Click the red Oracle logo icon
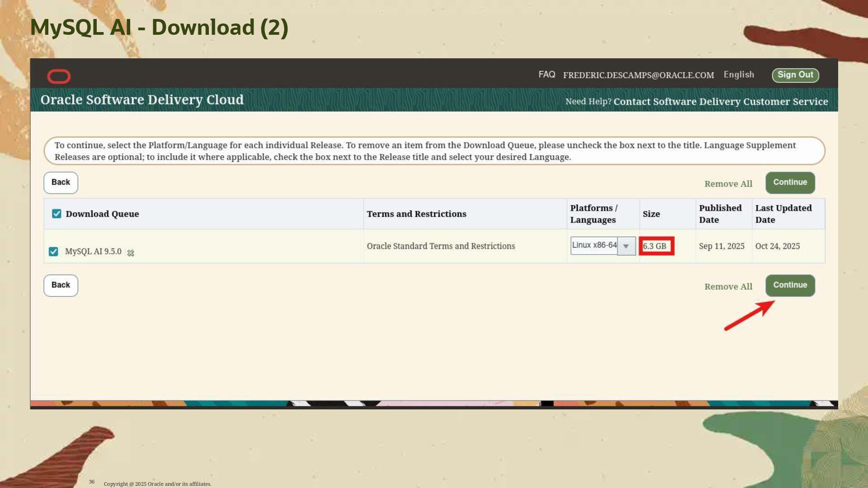This screenshot has height=488, width=868. [59, 76]
